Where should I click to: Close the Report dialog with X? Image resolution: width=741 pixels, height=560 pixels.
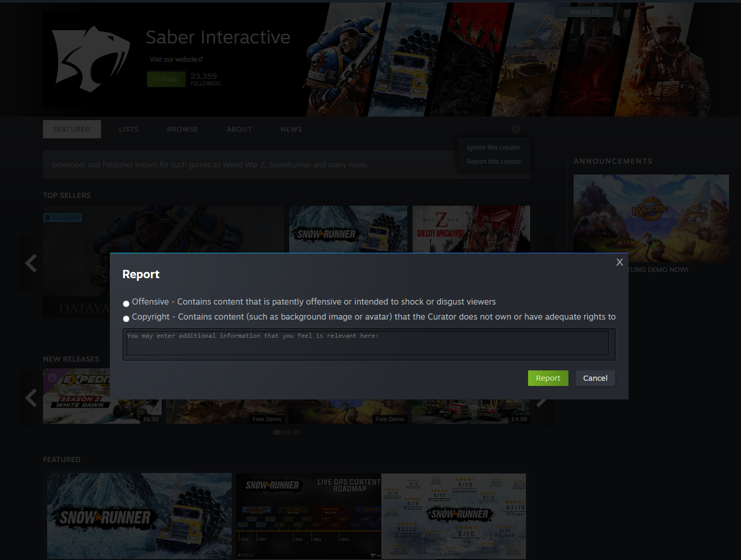coord(619,262)
